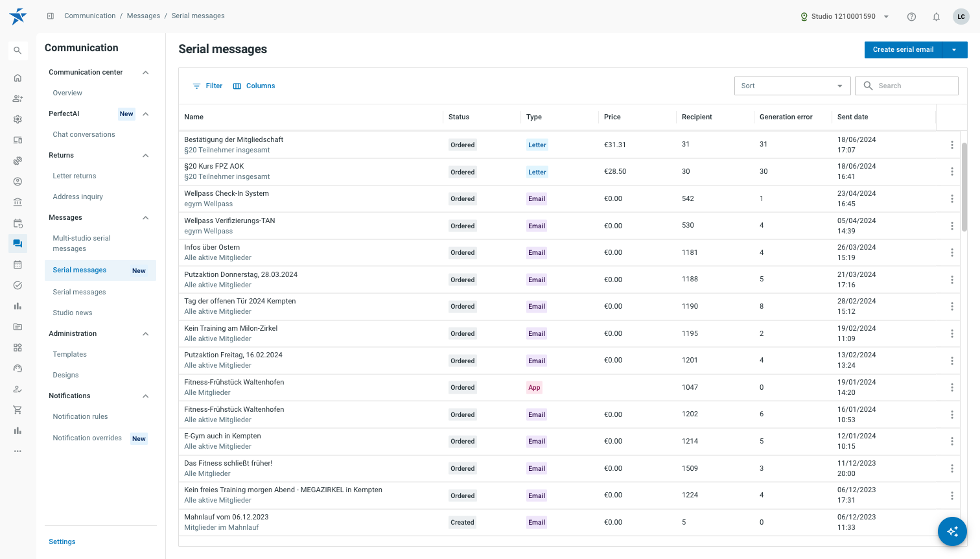Open Studio news

click(x=73, y=313)
